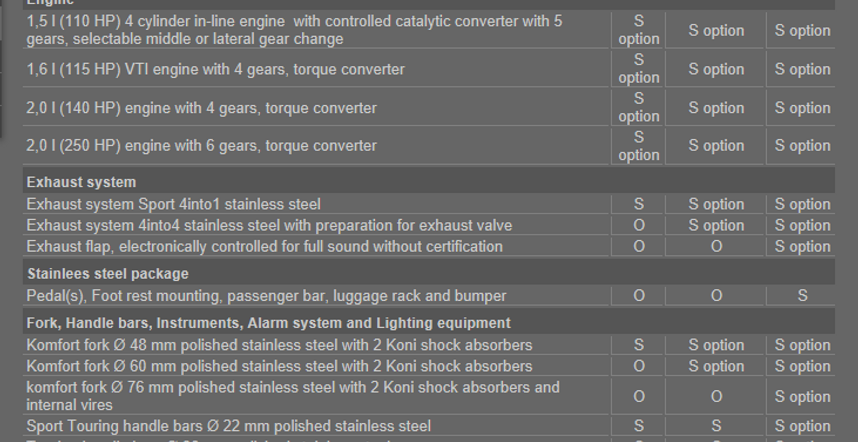Click middle O cell of Ø 76 mm fork row
The image size is (858, 442).
click(716, 396)
